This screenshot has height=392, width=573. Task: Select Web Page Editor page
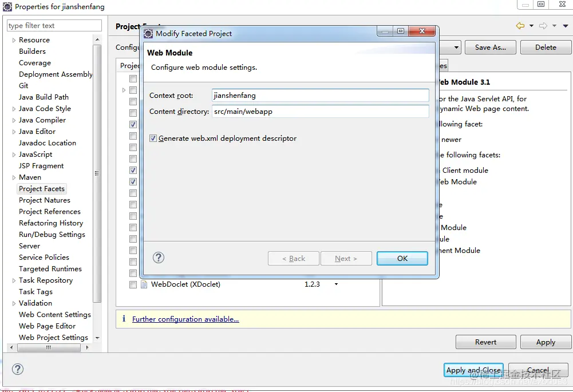point(47,326)
